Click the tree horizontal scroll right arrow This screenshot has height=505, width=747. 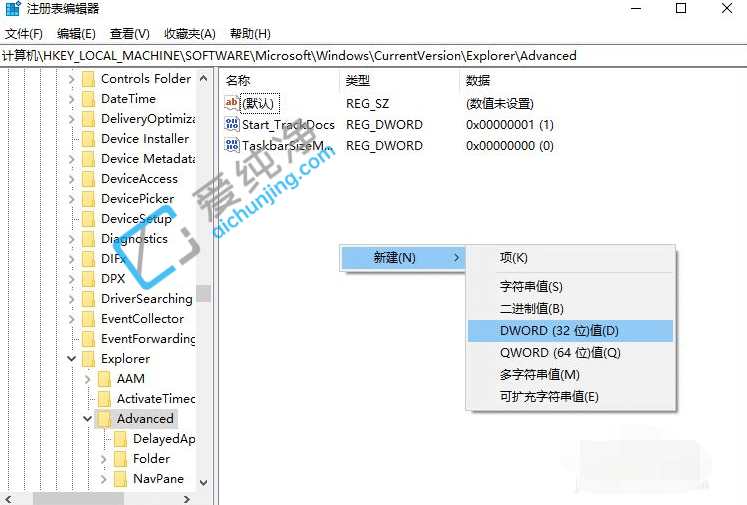pyautogui.click(x=187, y=499)
